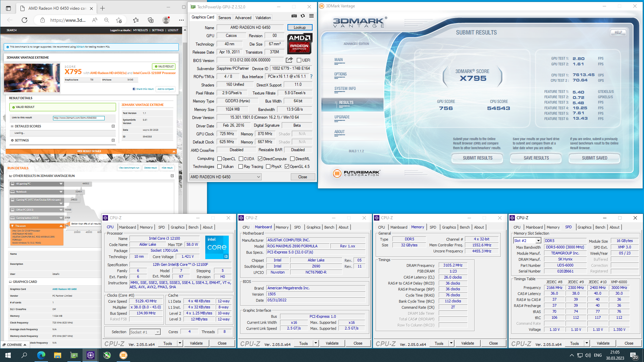This screenshot has width=644, height=362.
Task: Click the browser zoom magnifier icon
Action: click(107, 20)
